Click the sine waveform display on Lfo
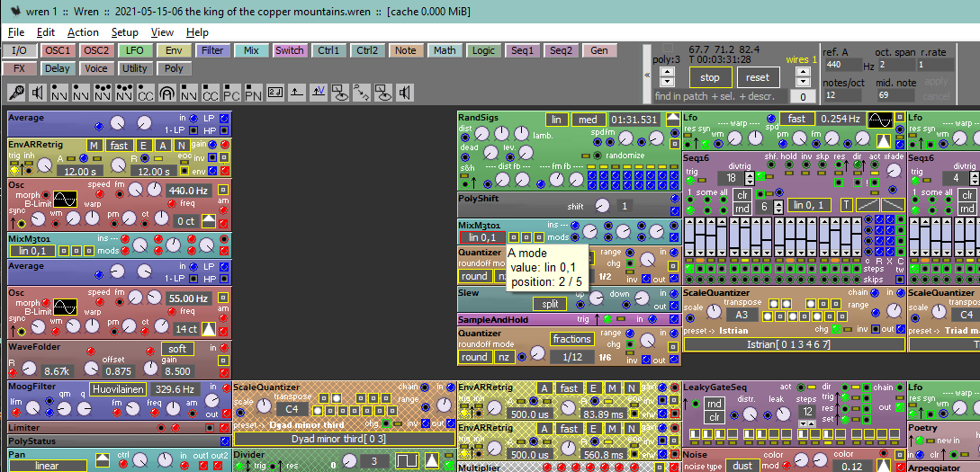This screenshot has height=472, width=980. (x=879, y=119)
